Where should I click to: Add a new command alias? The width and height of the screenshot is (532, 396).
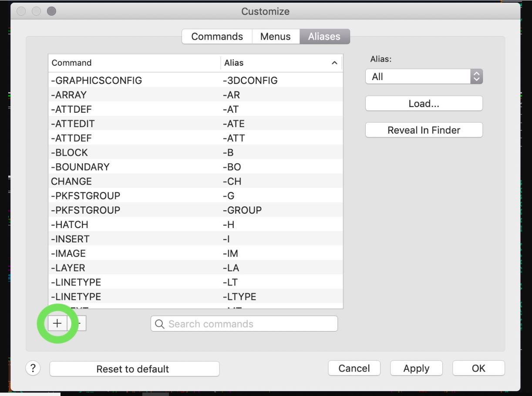coord(57,323)
